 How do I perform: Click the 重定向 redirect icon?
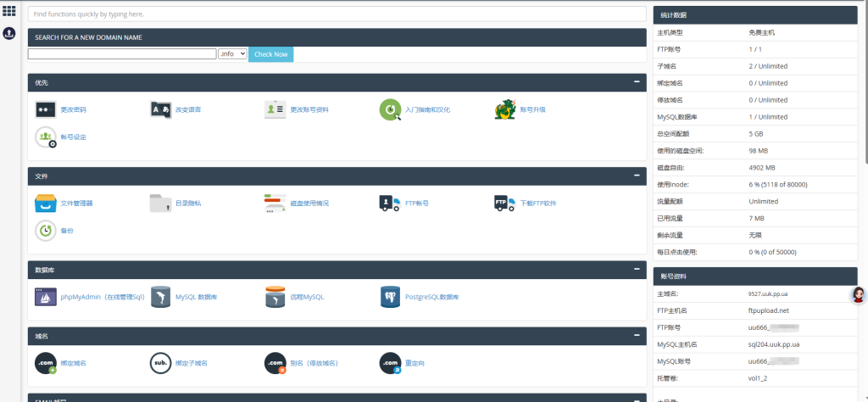tap(390, 363)
